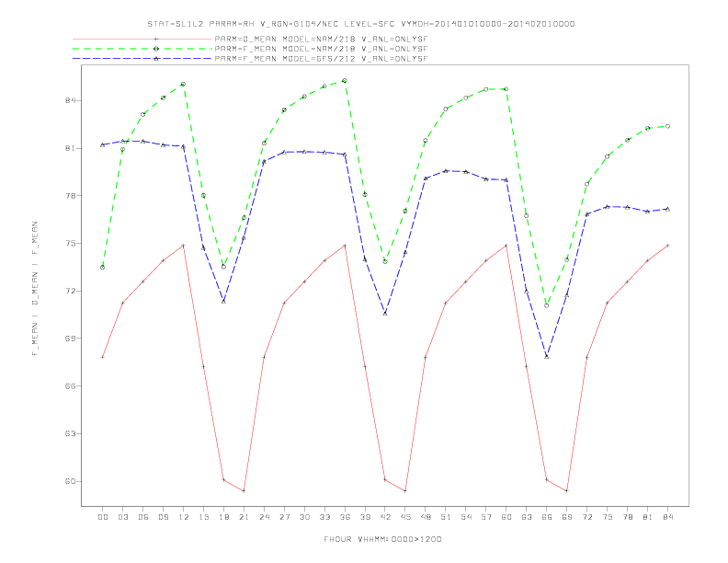Click x-axis forecast hour label 54
Image resolution: width=728 pixels, height=563 pixels.
pyautogui.click(x=466, y=517)
